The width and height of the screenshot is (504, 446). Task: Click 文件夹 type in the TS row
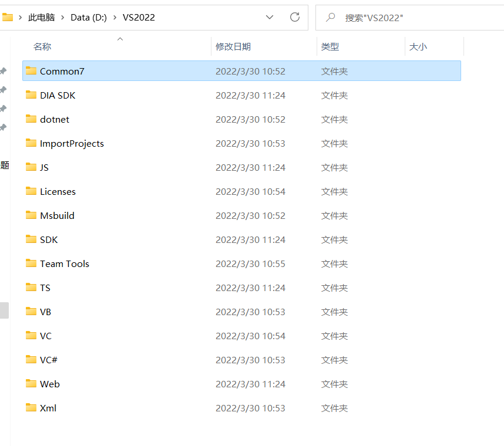point(334,288)
